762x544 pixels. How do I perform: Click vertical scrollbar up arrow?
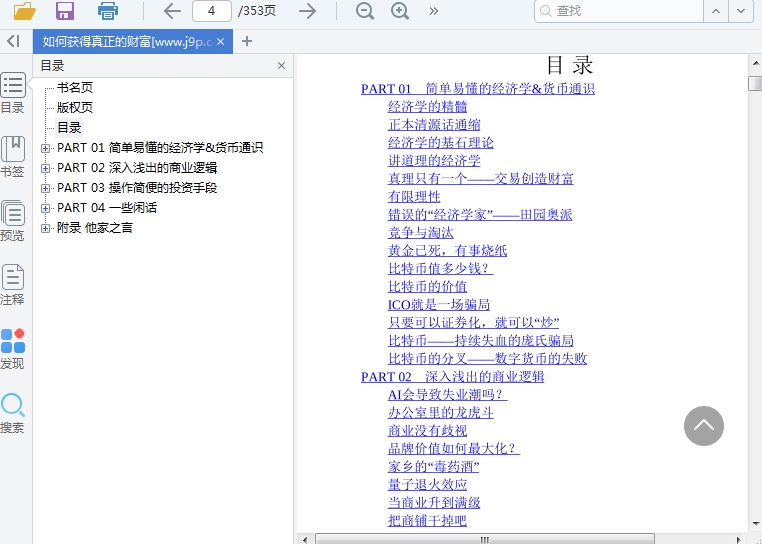755,63
